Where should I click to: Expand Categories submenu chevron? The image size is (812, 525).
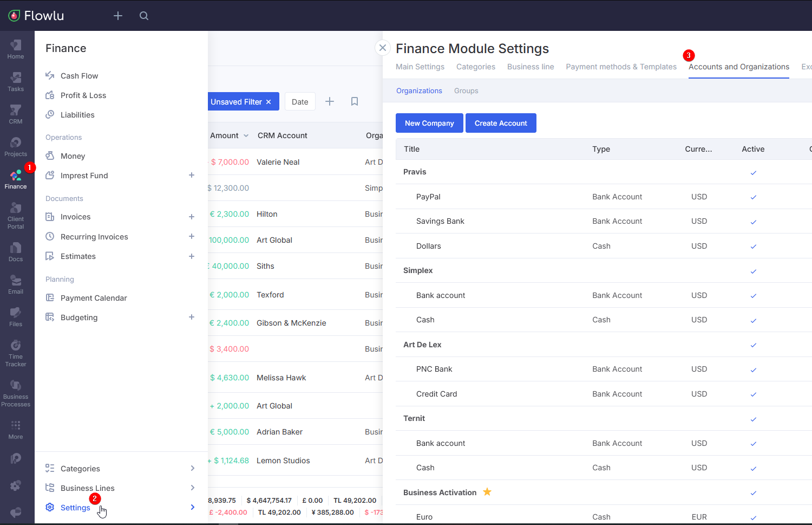point(193,468)
